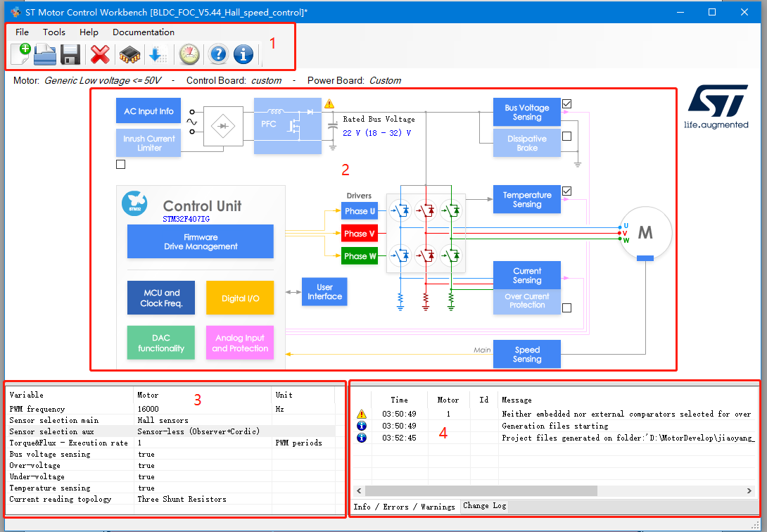Click the bridge rectifier diode symbol
Screen dimensions: 767x532
coord(223,126)
